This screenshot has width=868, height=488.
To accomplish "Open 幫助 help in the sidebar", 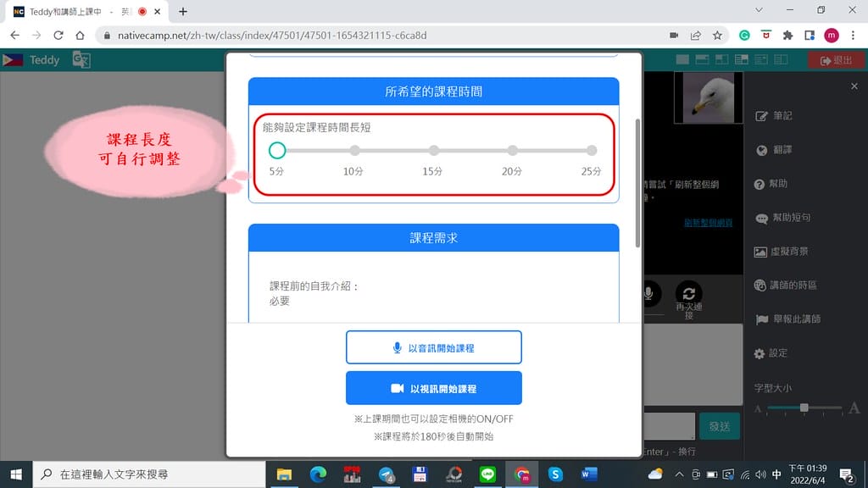I will point(771,184).
